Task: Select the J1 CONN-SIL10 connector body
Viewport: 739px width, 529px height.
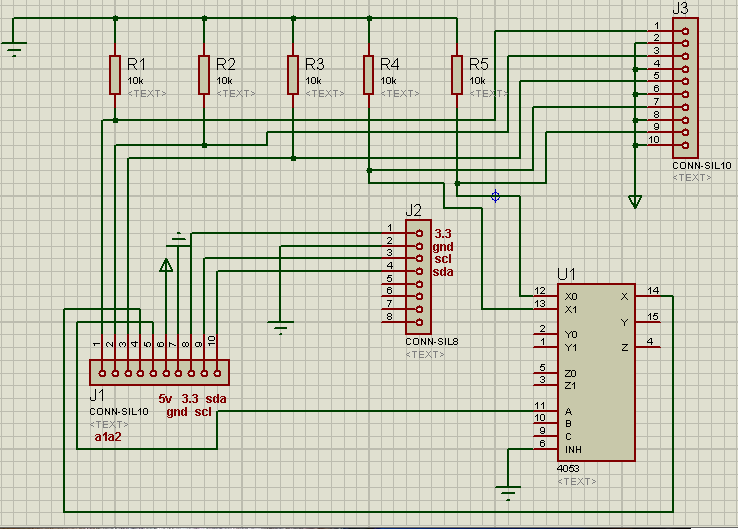Action: click(159, 372)
